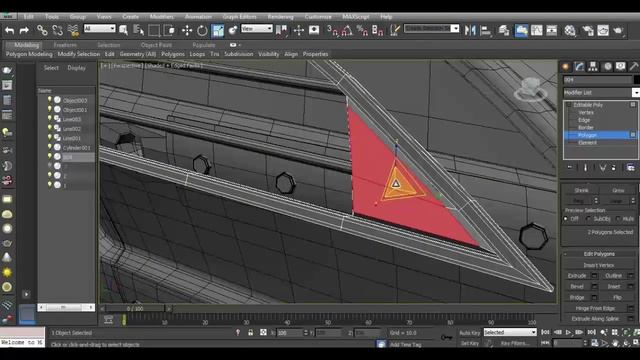Click the Undo arrow icon
The width and height of the screenshot is (640, 360).
(x=9, y=30)
